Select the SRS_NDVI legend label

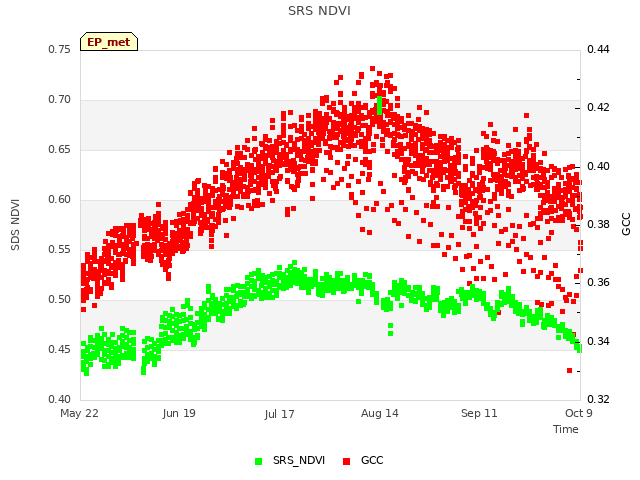click(299, 460)
